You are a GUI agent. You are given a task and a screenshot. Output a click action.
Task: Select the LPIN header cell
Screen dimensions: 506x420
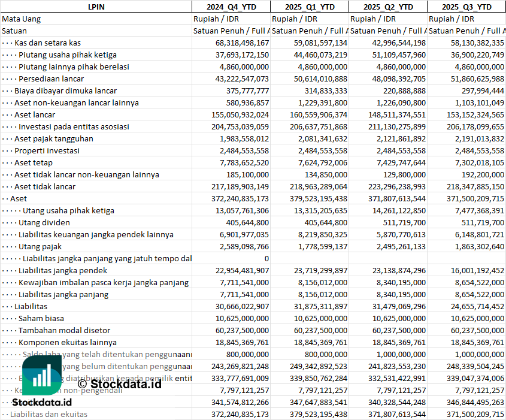[96, 7]
